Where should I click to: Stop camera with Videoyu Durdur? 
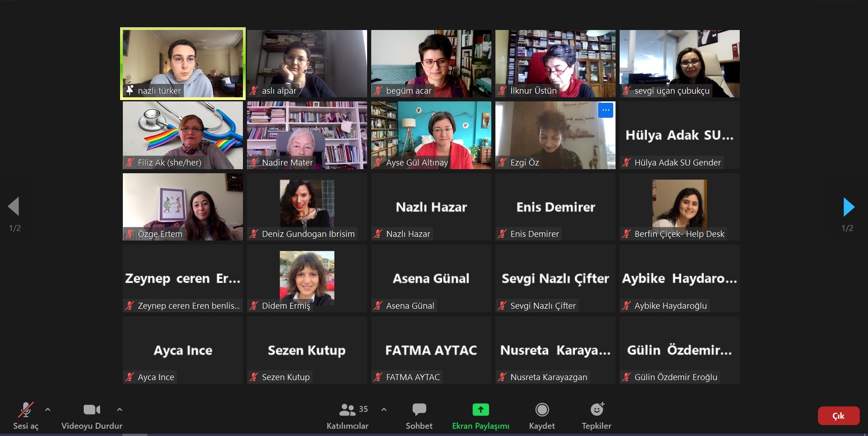click(91, 415)
